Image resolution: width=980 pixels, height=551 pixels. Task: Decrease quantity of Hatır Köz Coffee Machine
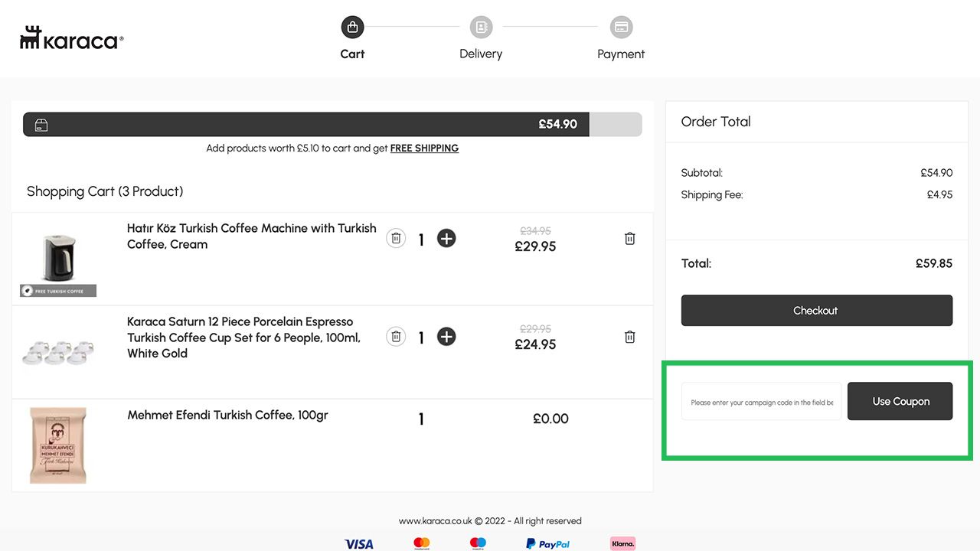pos(396,238)
